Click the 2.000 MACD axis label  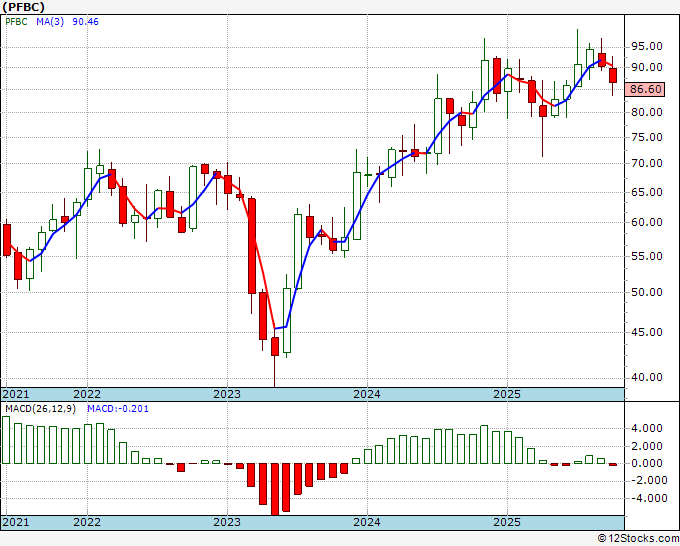[x=647, y=446]
